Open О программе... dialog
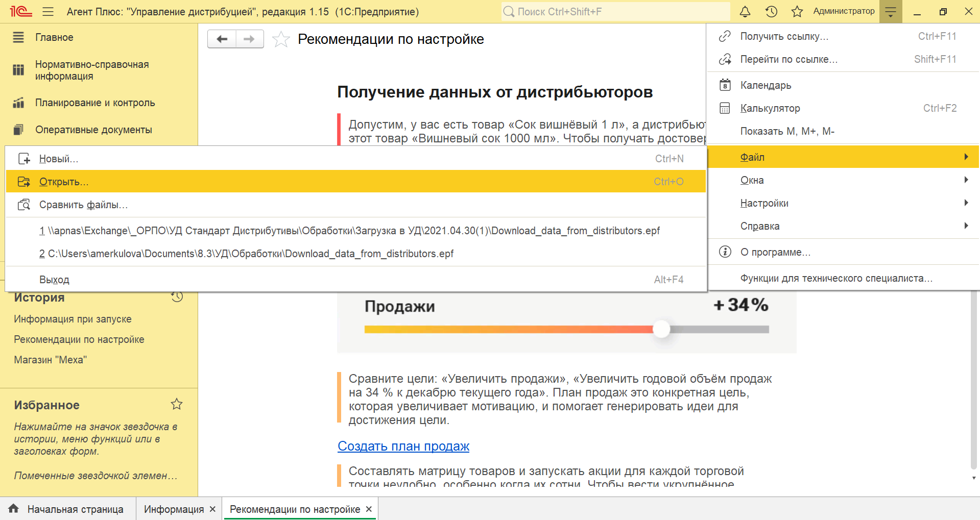 (843, 252)
